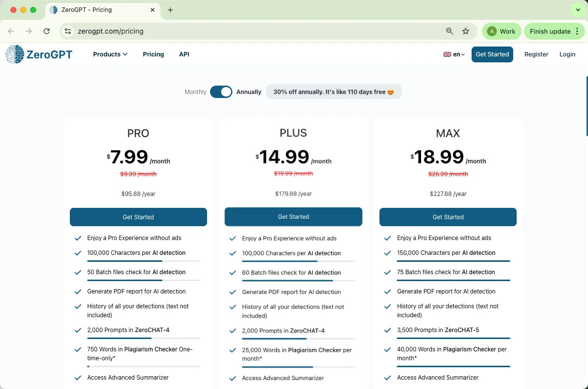
Task: Click the zoom magnifier icon in address bar
Action: [449, 31]
